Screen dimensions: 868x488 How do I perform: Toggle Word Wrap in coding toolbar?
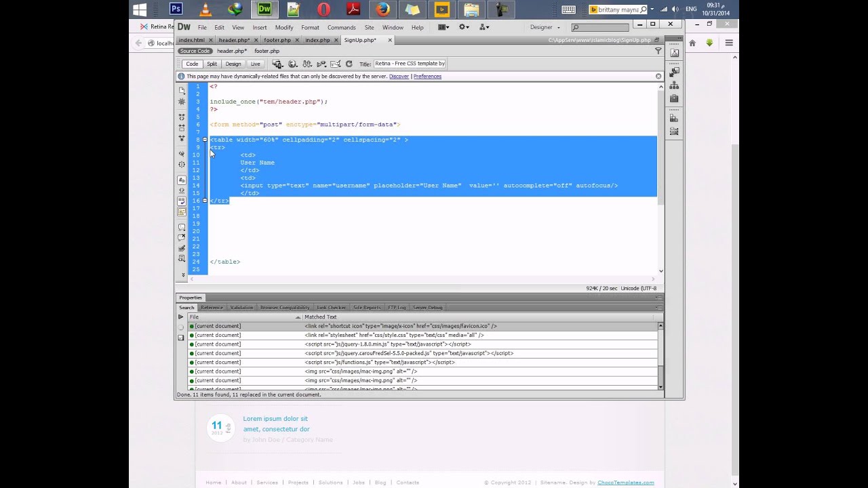tap(182, 201)
